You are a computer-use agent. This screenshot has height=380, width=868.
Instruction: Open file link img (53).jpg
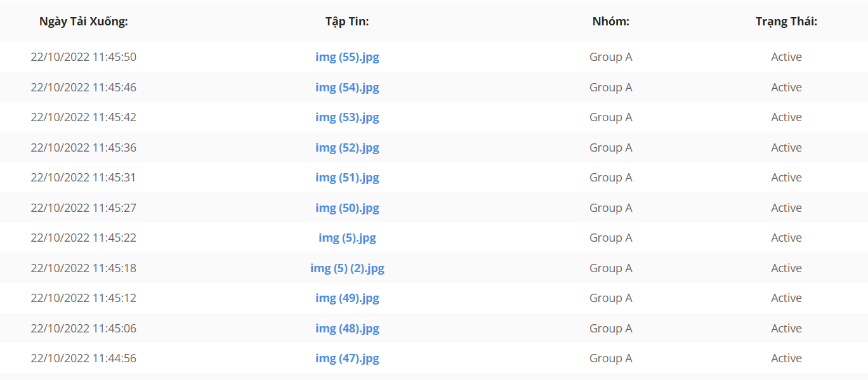coord(347,117)
